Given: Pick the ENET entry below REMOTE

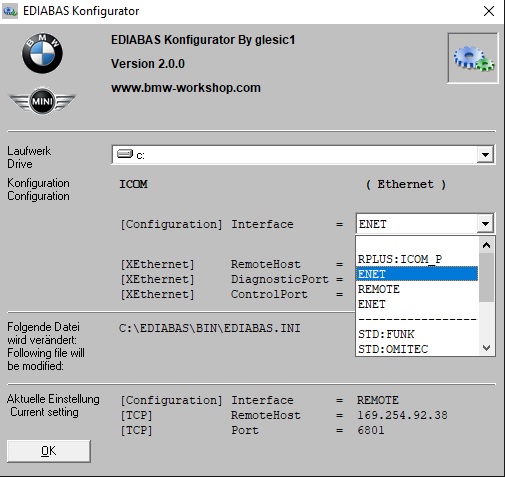Looking at the screenshot, I should (x=417, y=304).
